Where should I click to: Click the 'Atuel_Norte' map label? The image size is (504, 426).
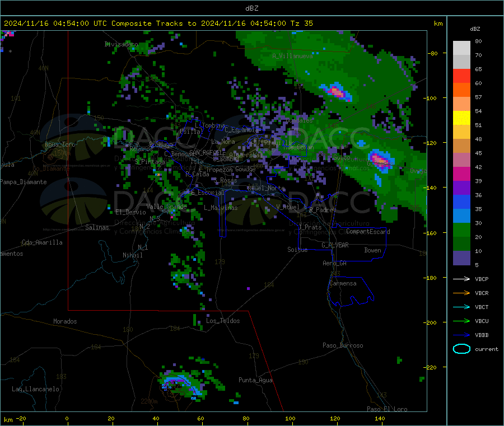pos(266,188)
